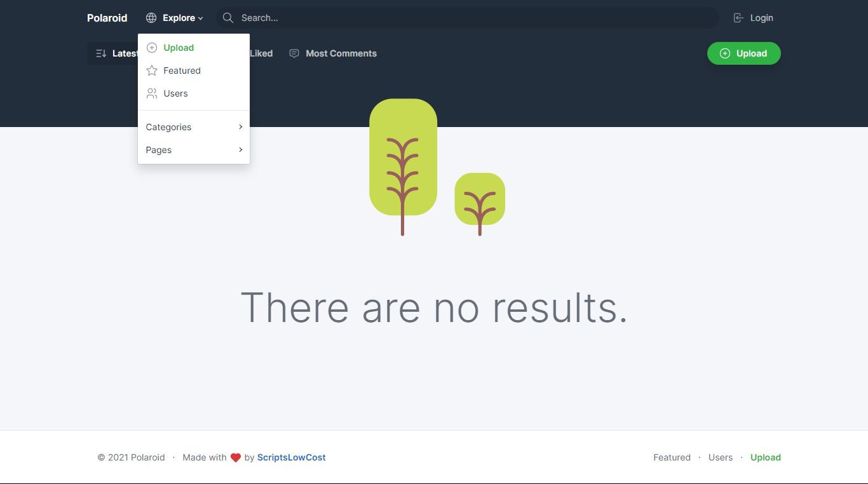Click the sort icon on Latest tab
Image resolution: width=868 pixels, height=484 pixels.
(101, 53)
